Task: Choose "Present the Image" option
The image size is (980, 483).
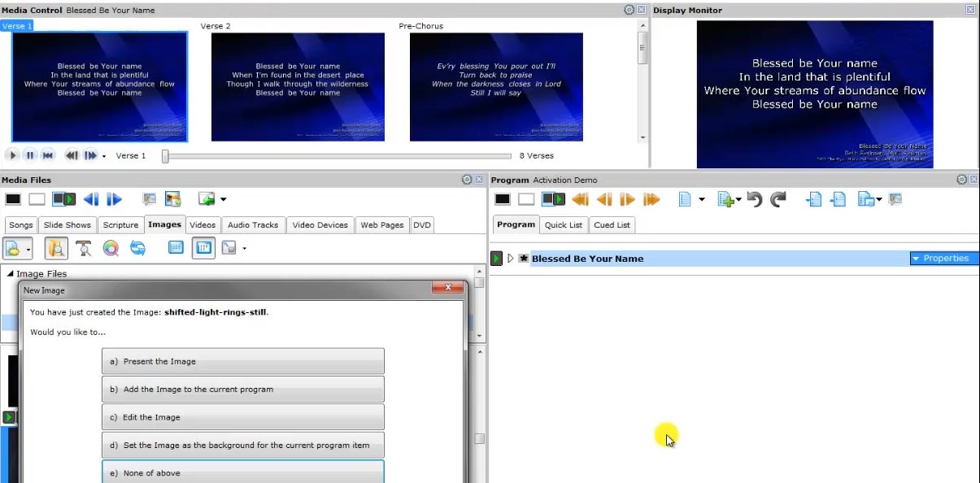Action: tap(242, 362)
